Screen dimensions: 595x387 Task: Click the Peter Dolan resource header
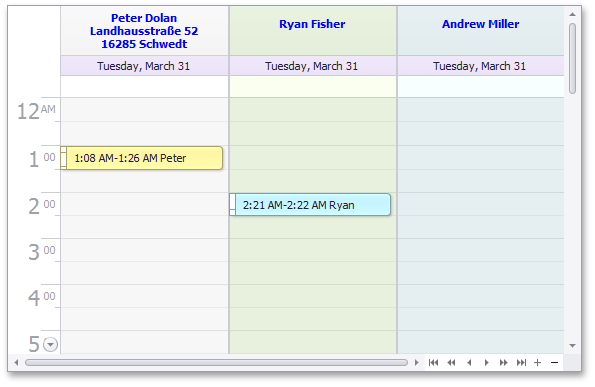145,31
